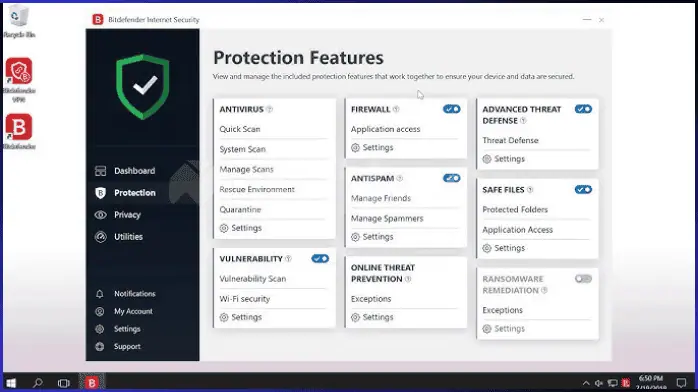Open Notifications in the sidebar
This screenshot has width=698, height=392.
coord(134,294)
